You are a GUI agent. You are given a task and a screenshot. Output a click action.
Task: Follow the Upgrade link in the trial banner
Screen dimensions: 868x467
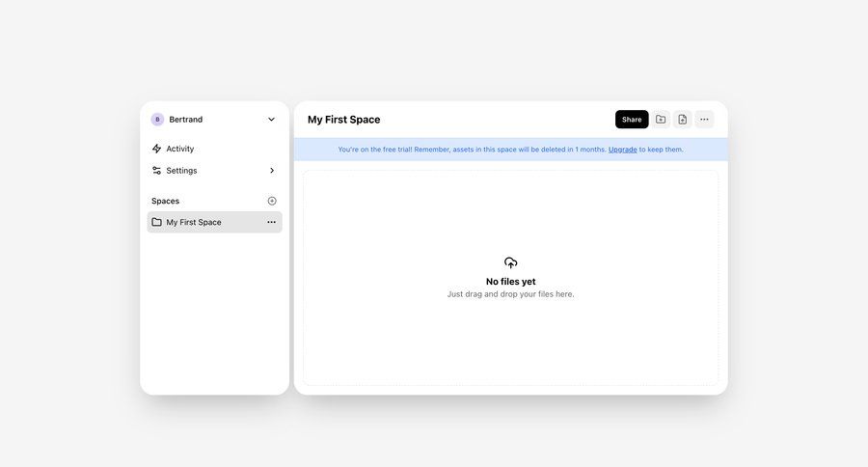(x=622, y=150)
